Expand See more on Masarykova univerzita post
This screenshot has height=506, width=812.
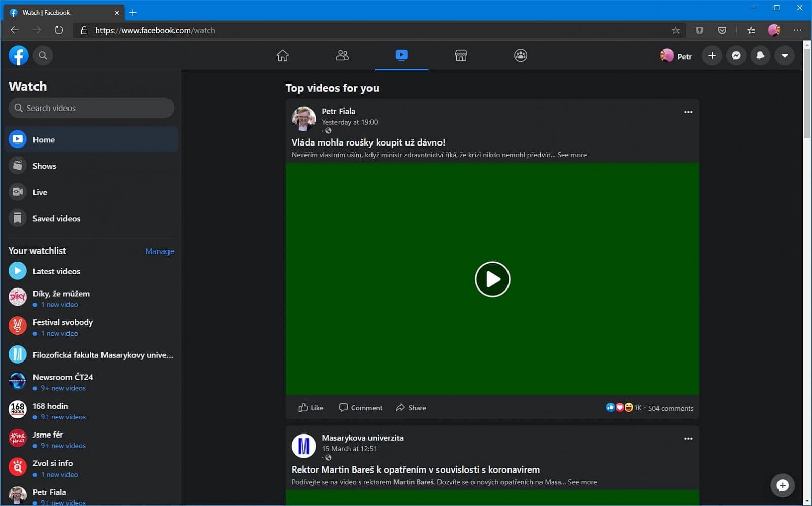pos(582,482)
